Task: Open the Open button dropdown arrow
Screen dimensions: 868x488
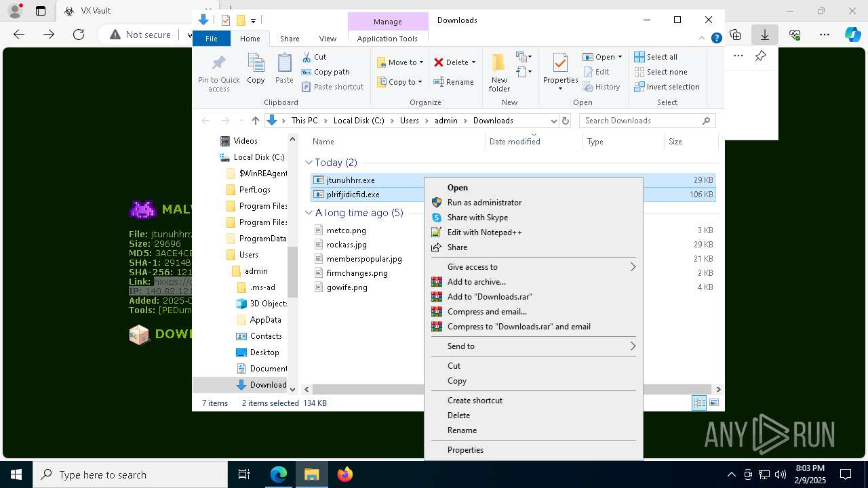Action: pos(620,57)
